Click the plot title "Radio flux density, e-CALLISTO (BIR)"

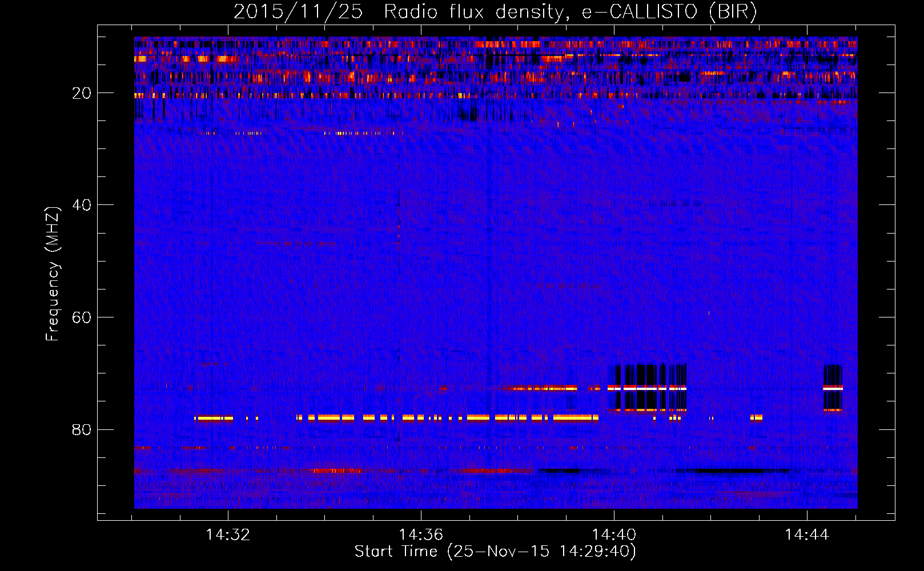point(571,12)
